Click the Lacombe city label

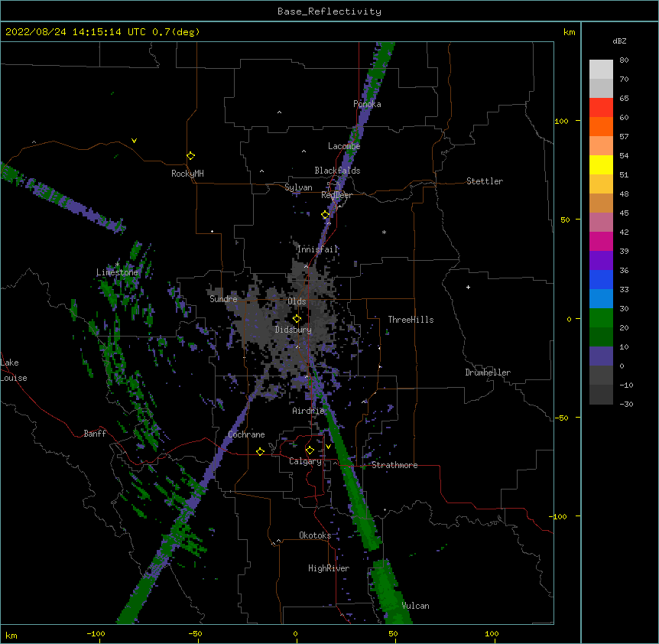[x=344, y=146]
